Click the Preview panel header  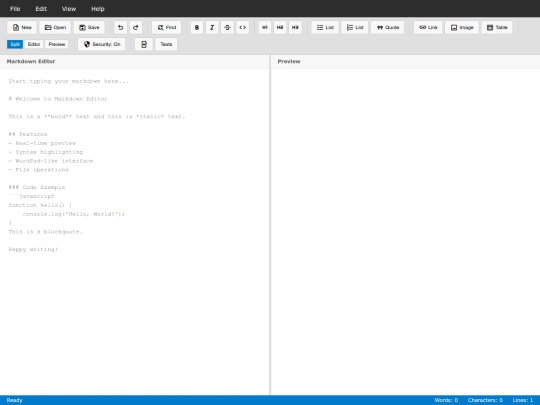point(405,61)
